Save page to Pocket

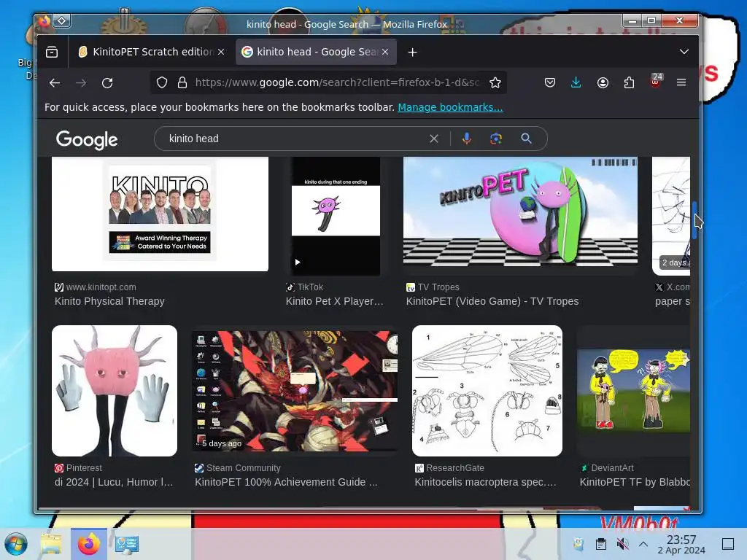pos(550,83)
